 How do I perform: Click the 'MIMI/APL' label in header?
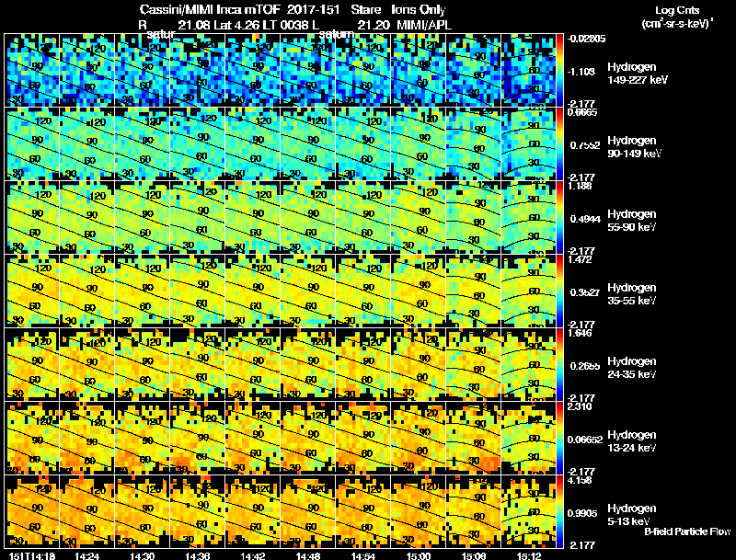[x=424, y=25]
